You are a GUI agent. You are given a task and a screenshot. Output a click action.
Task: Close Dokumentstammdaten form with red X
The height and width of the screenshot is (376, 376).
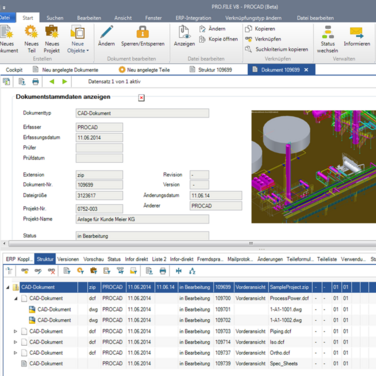pyautogui.click(x=141, y=98)
